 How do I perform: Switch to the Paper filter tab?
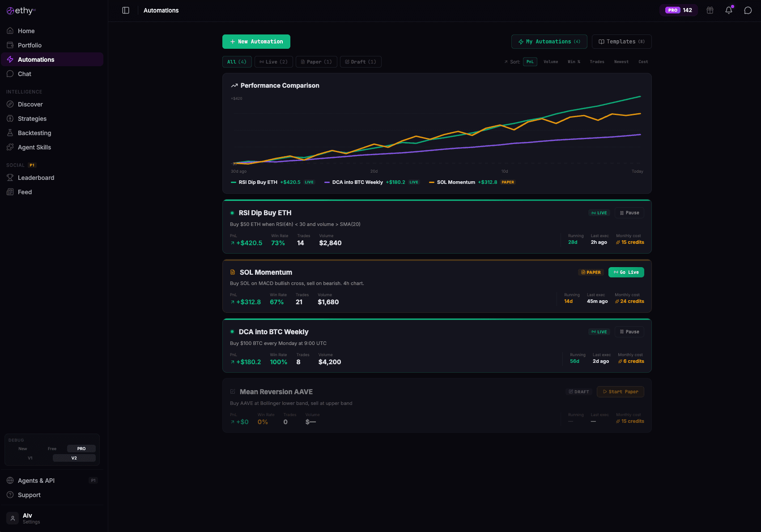[x=316, y=62]
